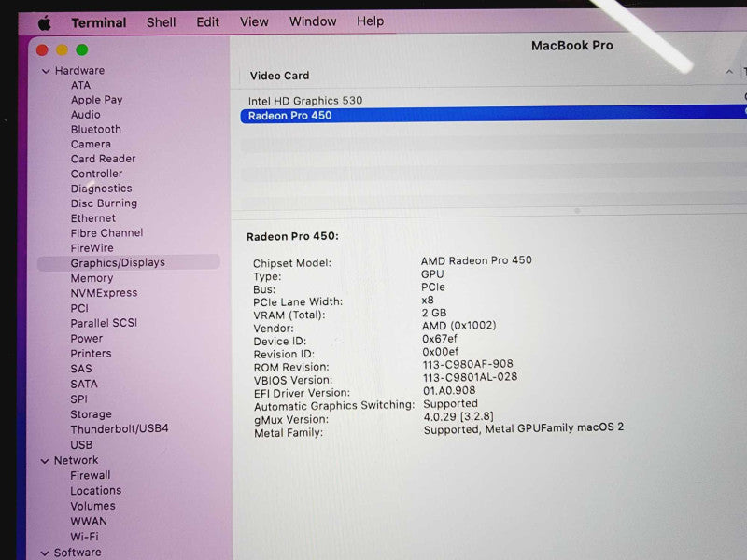Click the VBIOS Version value 113-C9801AL-028
Image resolution: width=747 pixels, height=560 pixels.
point(471,377)
